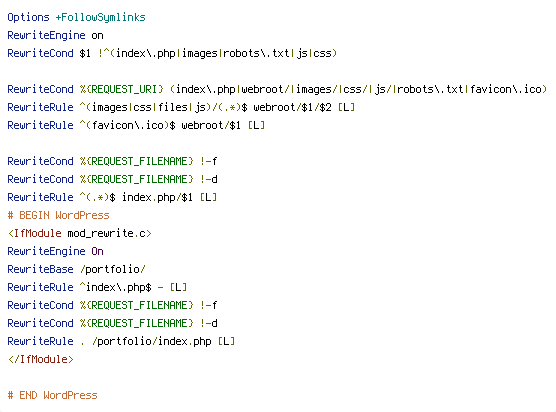
Task: Click the '# END WordPress' comment
Action: coord(52,395)
